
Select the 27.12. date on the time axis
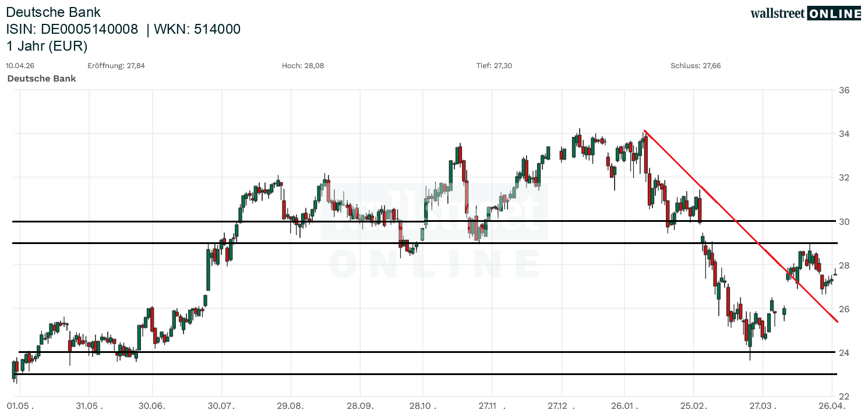click(x=562, y=405)
